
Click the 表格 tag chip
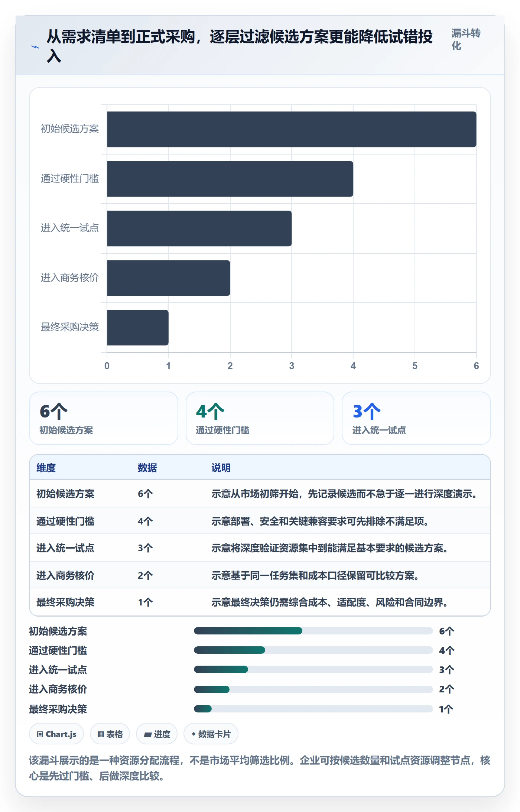(110, 734)
